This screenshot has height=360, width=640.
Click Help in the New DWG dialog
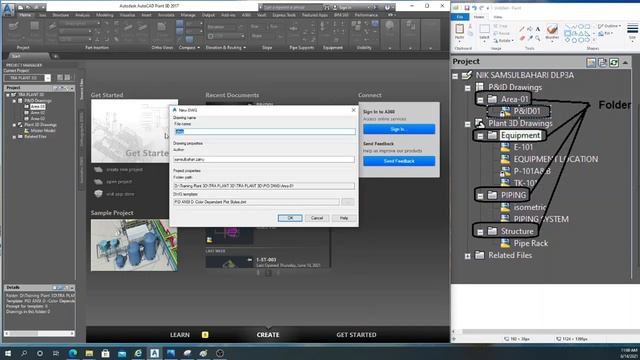pyautogui.click(x=344, y=218)
